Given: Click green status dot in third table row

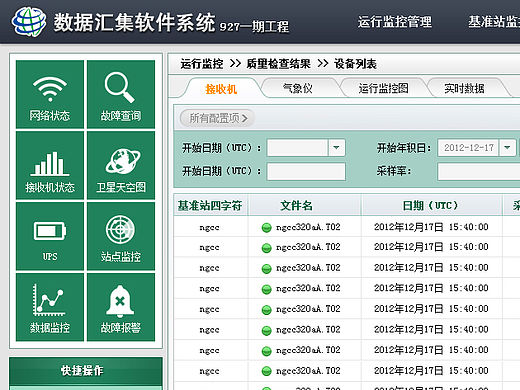Looking at the screenshot, I should tap(266, 269).
